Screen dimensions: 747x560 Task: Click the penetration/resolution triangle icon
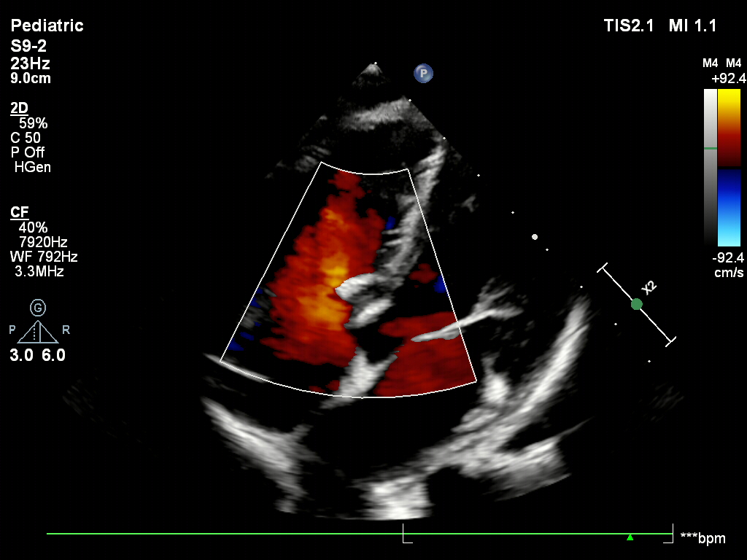(38, 332)
